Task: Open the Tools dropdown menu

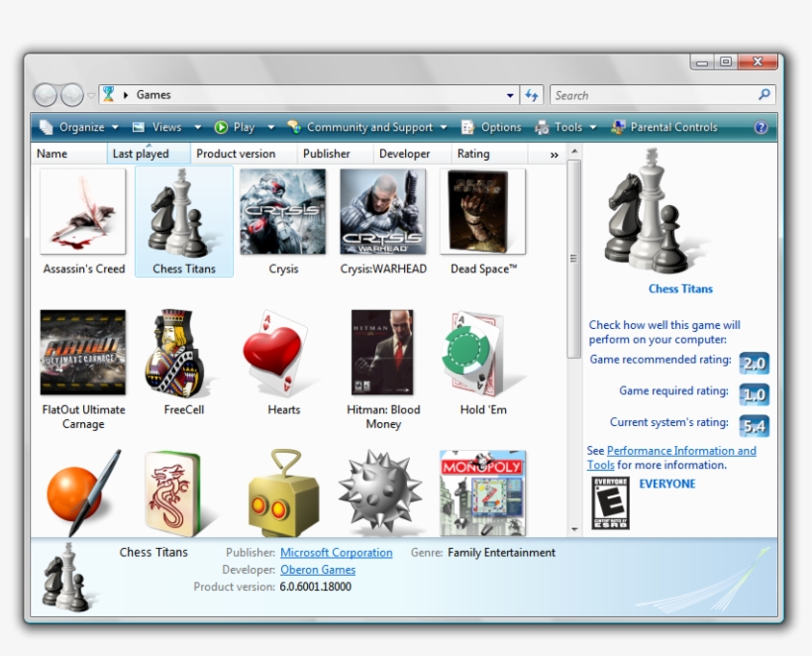Action: coord(566,128)
